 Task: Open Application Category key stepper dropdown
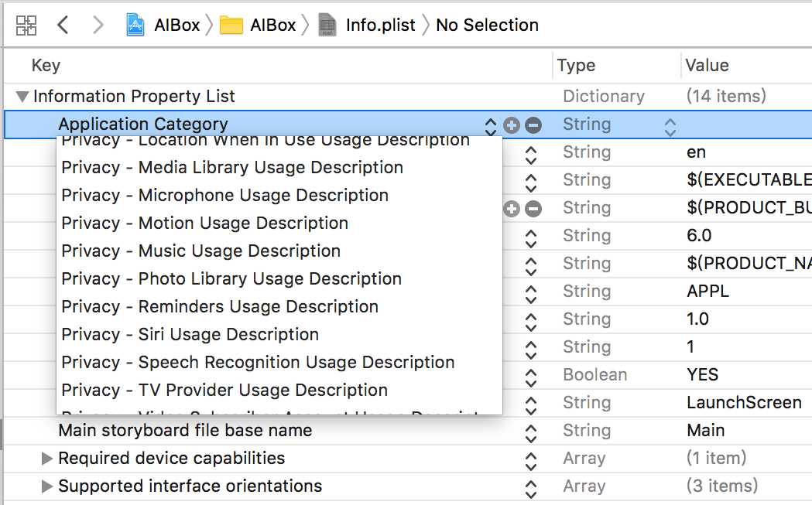(x=490, y=125)
